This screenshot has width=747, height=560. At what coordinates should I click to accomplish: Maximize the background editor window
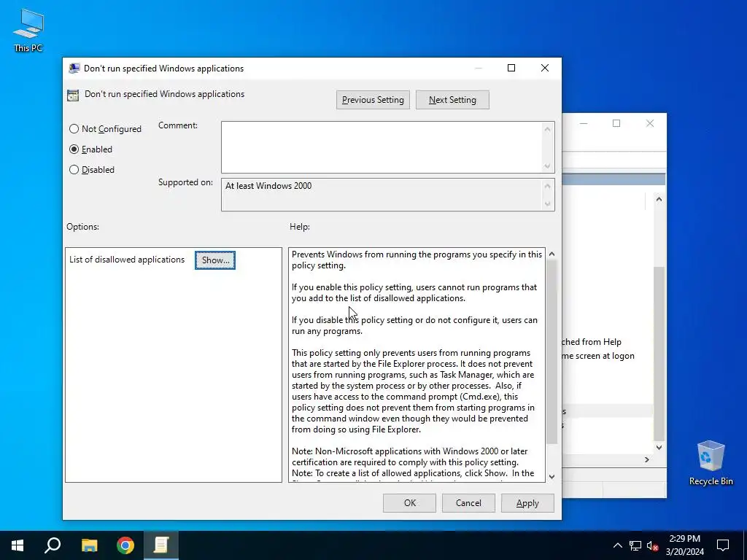(x=616, y=123)
